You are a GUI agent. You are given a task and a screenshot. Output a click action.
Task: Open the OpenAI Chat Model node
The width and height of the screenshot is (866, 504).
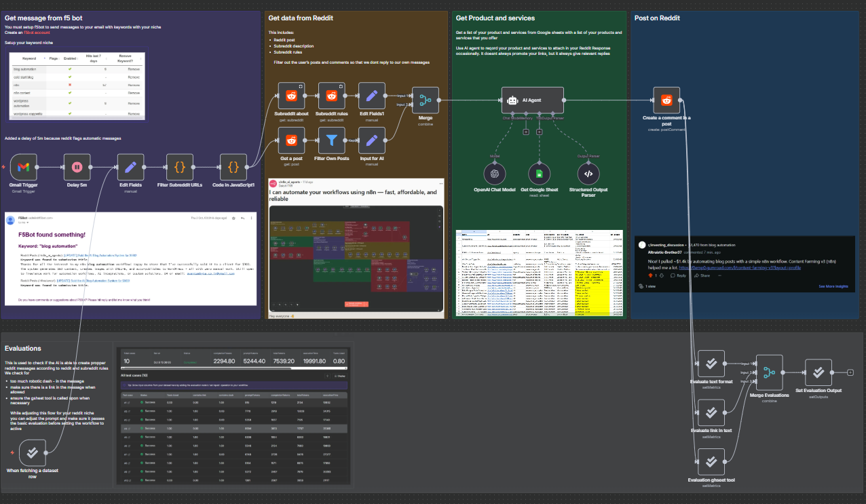point(495,174)
